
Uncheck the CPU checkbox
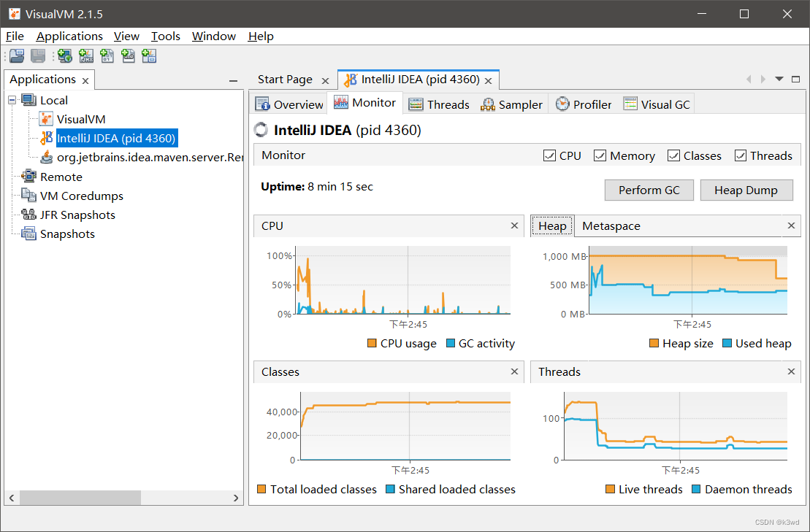click(550, 155)
